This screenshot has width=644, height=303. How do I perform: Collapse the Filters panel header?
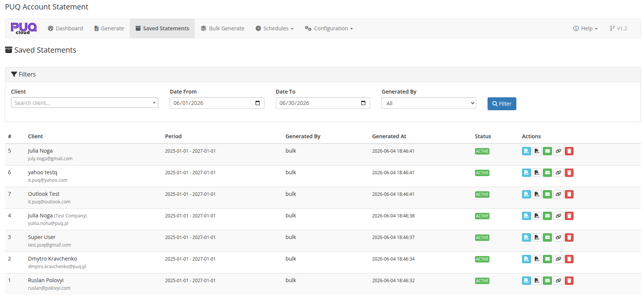click(x=323, y=75)
